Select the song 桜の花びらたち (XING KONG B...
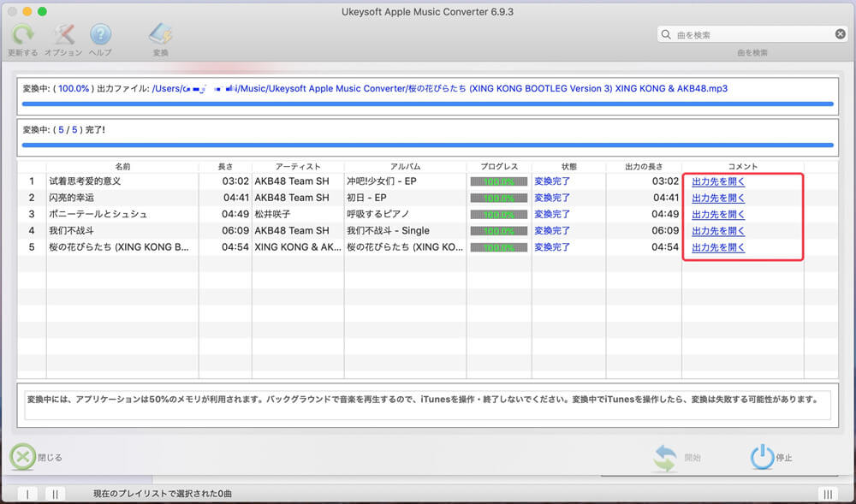856x504 pixels. 119,246
